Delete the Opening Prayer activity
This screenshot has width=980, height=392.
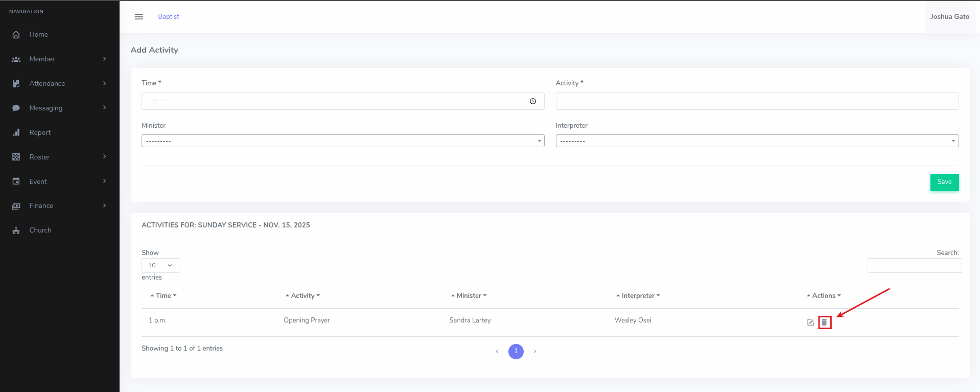click(x=824, y=322)
